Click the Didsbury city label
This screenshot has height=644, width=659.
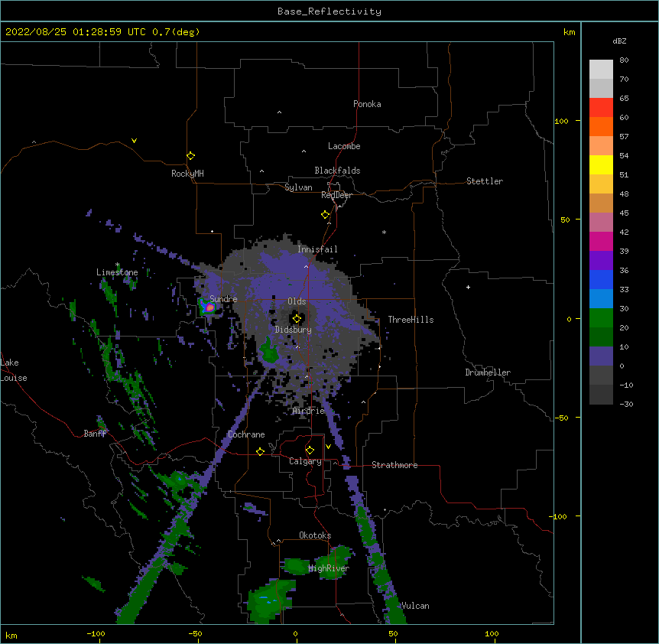[x=294, y=330]
